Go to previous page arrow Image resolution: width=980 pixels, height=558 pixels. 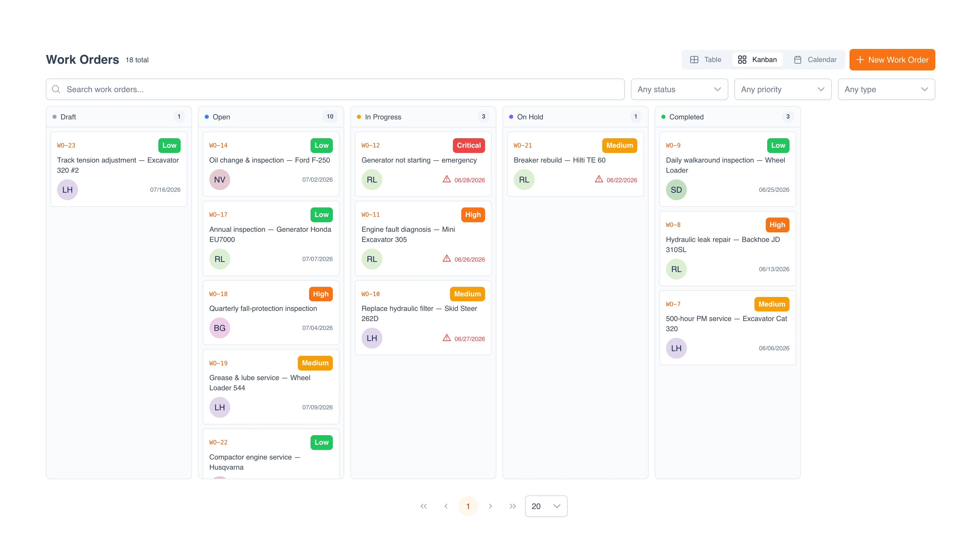tap(446, 506)
